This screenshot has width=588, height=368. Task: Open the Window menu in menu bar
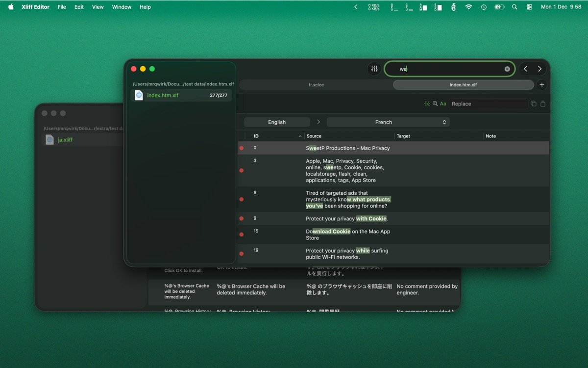[x=122, y=7]
